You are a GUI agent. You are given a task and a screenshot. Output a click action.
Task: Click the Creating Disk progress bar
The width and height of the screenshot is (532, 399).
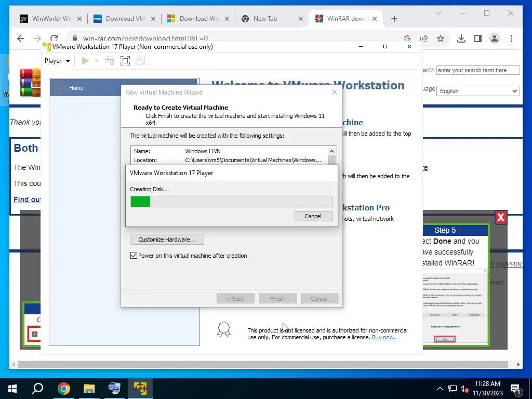[x=231, y=202]
